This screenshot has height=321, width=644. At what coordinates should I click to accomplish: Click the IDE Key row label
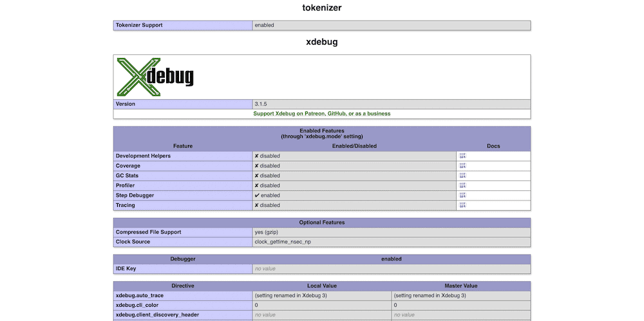point(126,268)
